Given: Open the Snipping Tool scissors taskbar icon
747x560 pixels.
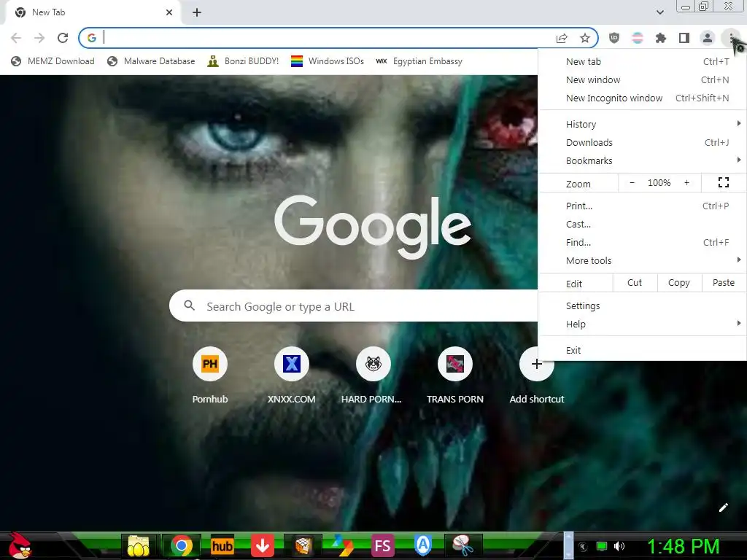Looking at the screenshot, I should pyautogui.click(x=462, y=545).
